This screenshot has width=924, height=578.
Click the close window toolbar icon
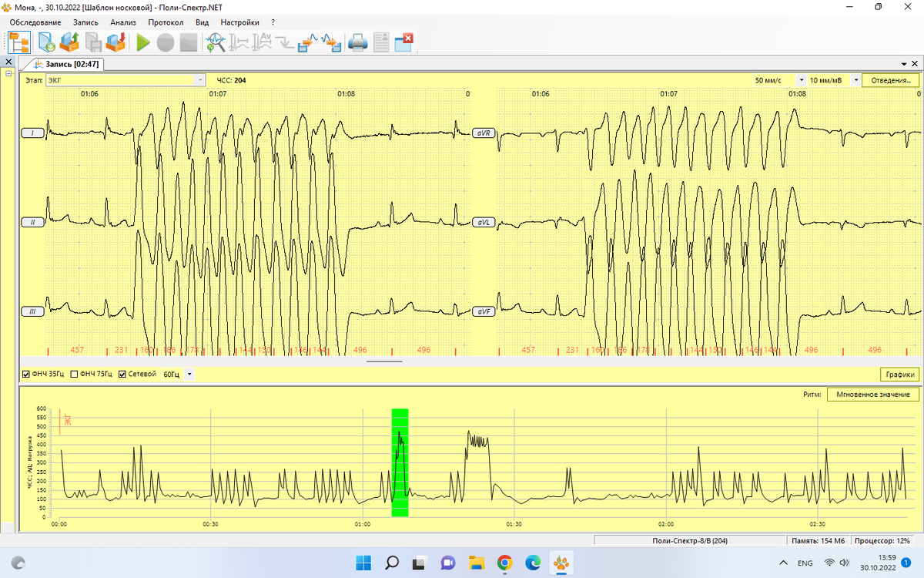(x=404, y=42)
